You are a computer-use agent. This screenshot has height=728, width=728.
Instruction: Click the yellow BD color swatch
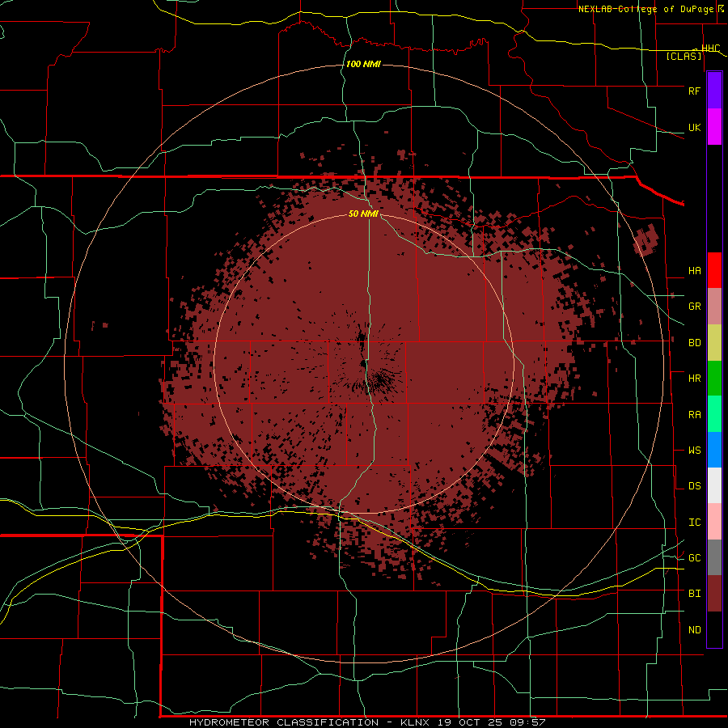714,343
